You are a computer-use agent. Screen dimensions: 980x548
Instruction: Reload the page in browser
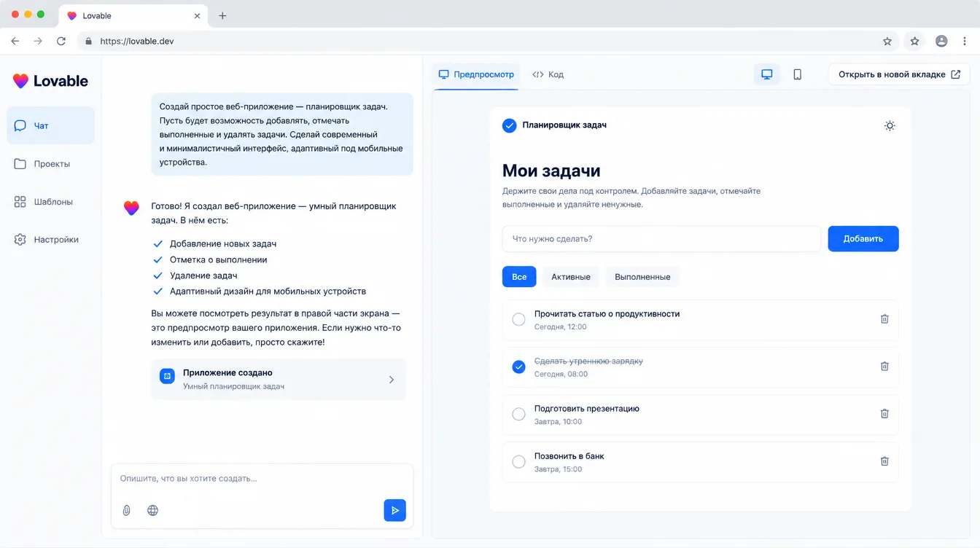pyautogui.click(x=61, y=42)
